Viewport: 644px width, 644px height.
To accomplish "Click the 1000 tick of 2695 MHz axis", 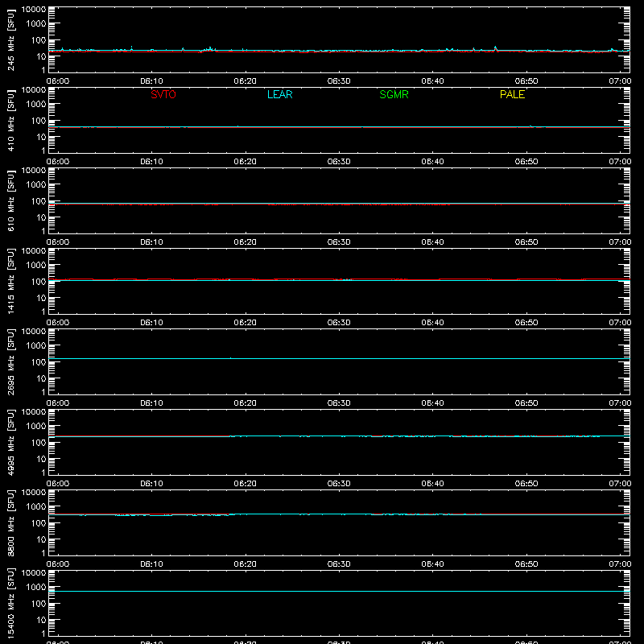I will pyautogui.click(x=36, y=346).
